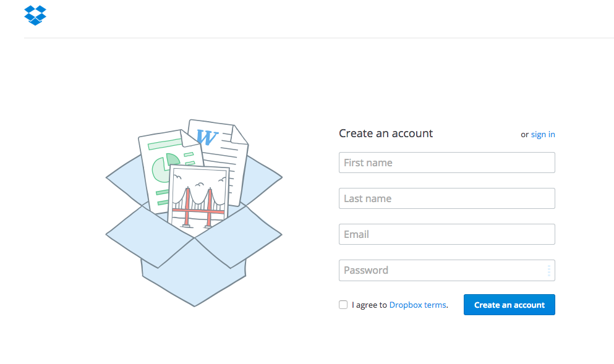This screenshot has height=364, width=614.
Task: Click the Golden Gate bridge photo illustration
Action: coord(198,199)
